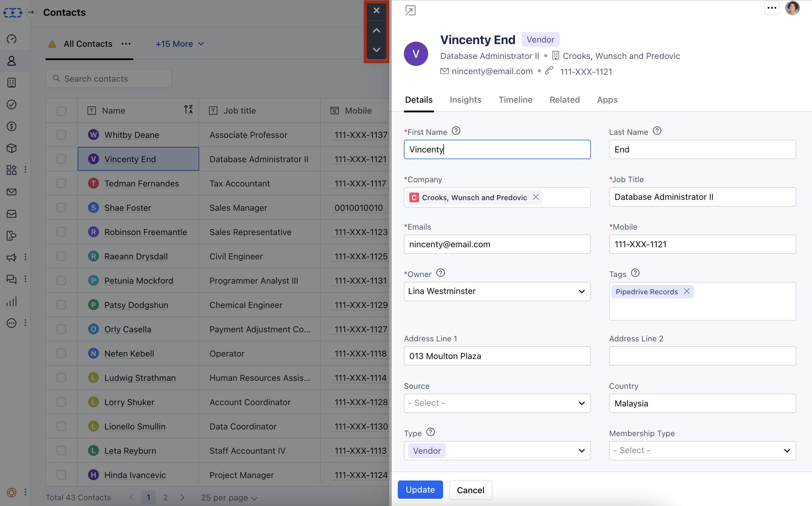Viewport: 812px width, 506px height.
Task: Click the Name column sort icon
Action: click(x=188, y=110)
